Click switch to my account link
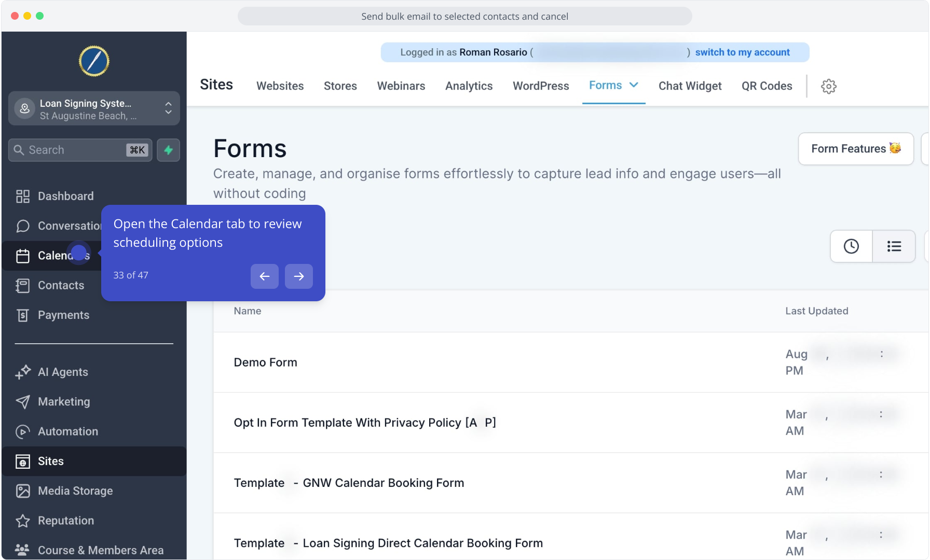 (742, 52)
